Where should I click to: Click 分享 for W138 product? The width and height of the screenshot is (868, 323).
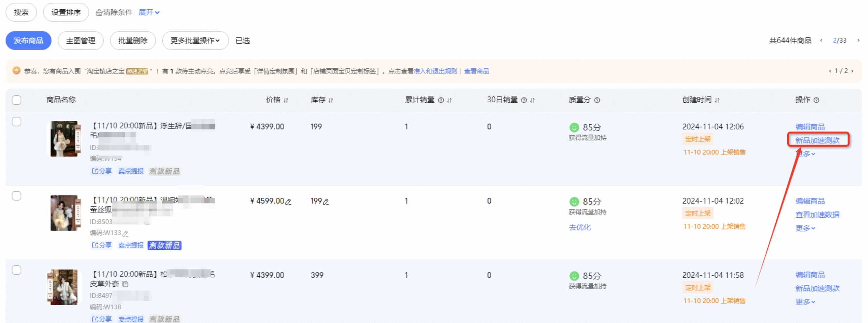pos(102,319)
